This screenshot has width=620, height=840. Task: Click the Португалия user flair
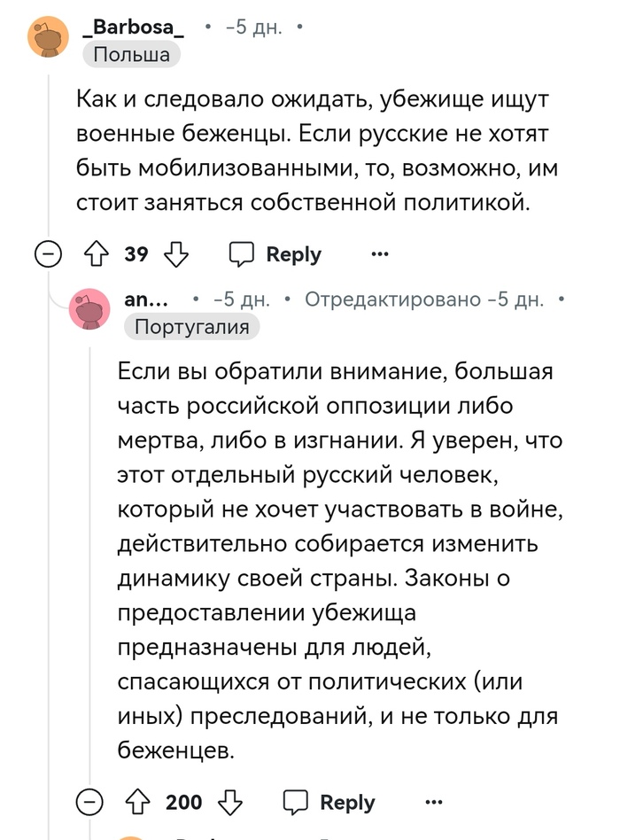192,327
